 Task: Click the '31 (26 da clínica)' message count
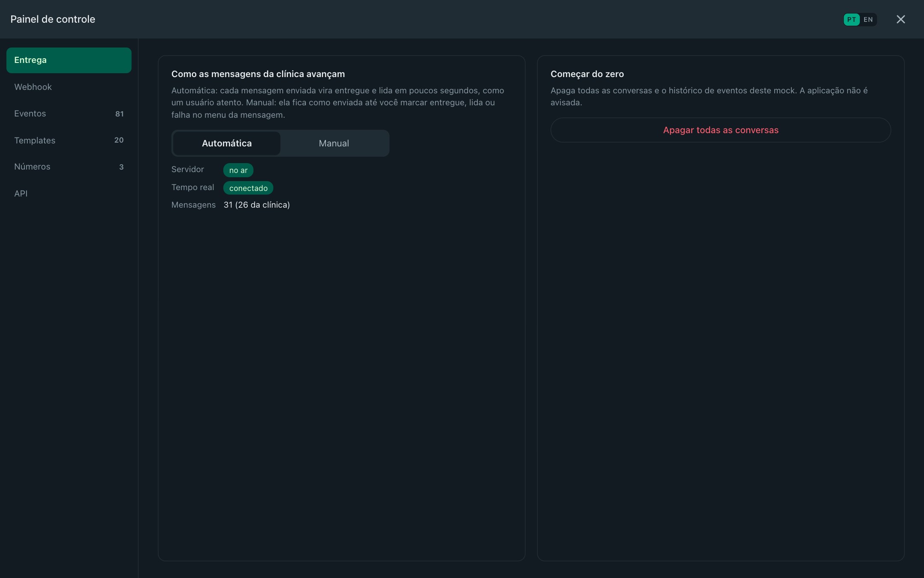[257, 205]
